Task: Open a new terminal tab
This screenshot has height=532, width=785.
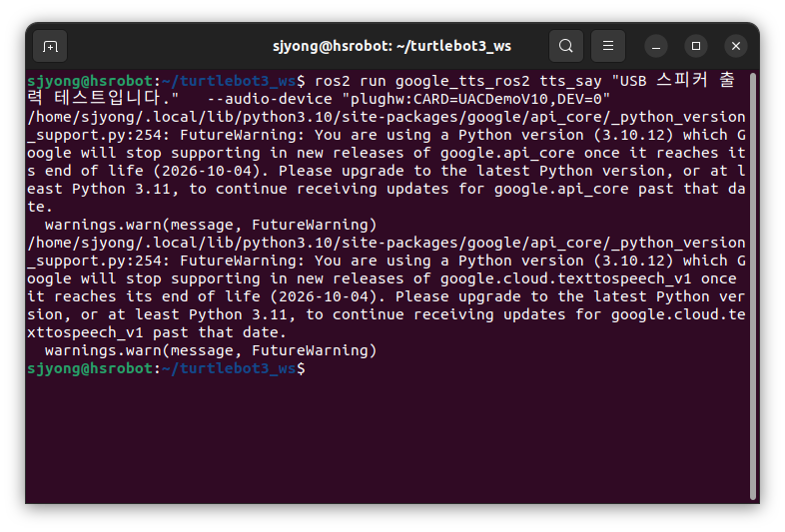Action: 50,46
